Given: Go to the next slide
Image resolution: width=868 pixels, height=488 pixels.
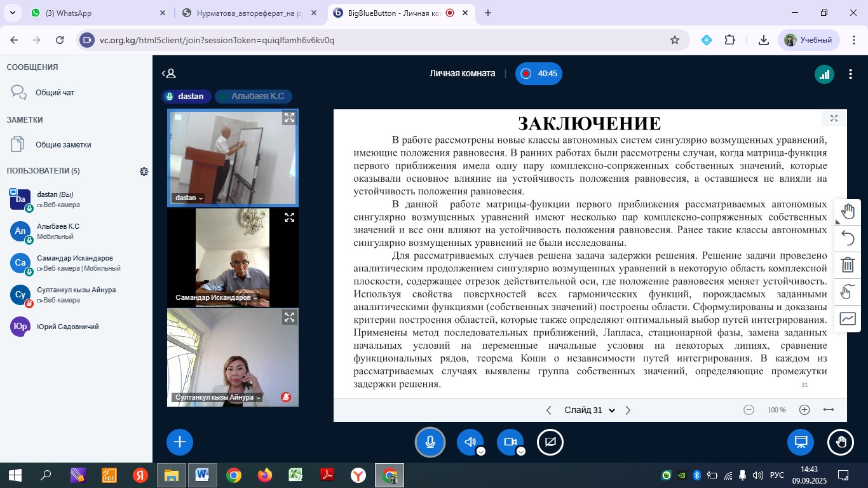Looking at the screenshot, I should [x=628, y=410].
